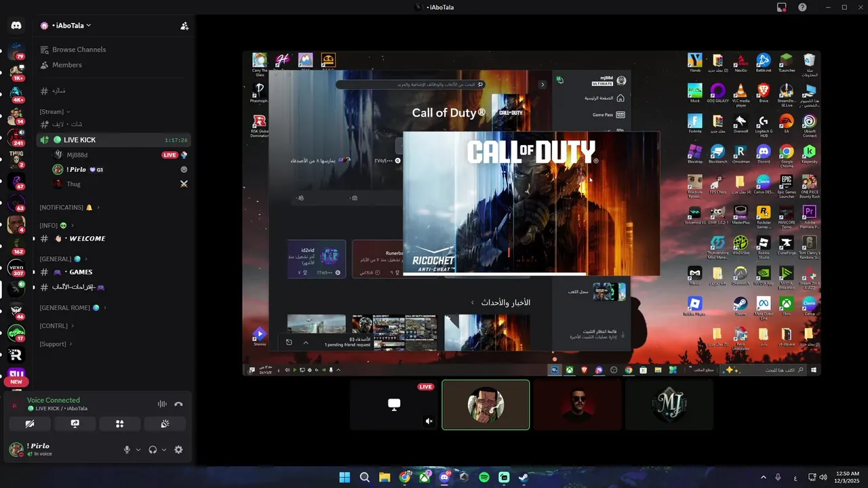Open Browse Channels
The height and width of the screenshot is (488, 868).
point(113,49)
